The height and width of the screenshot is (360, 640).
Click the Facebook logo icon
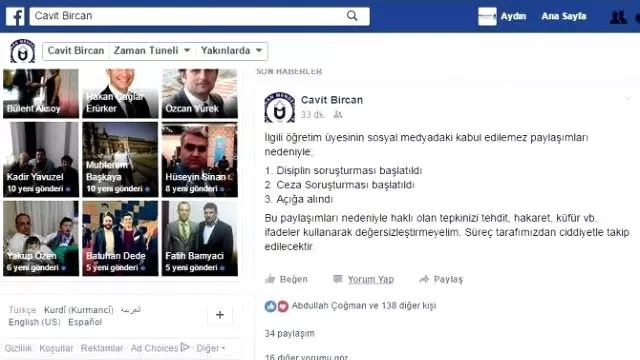click(x=15, y=17)
